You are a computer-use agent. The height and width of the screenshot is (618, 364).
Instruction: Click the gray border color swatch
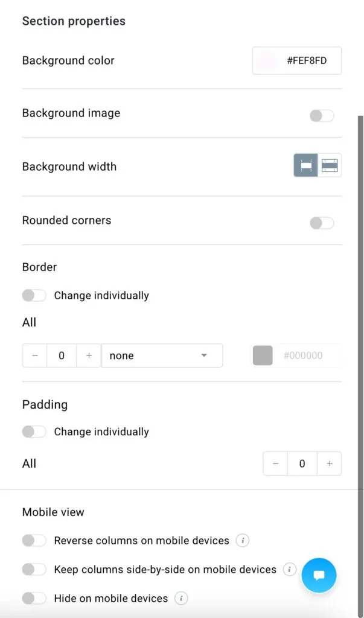click(x=263, y=355)
